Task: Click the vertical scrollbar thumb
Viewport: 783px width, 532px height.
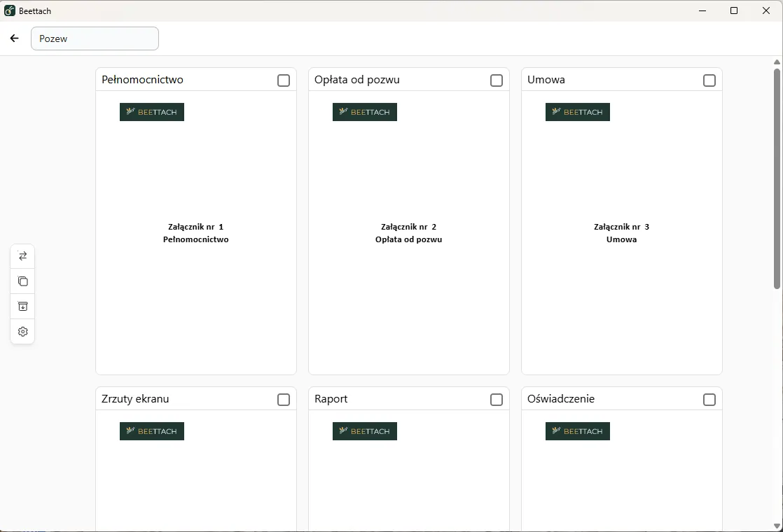Action: coord(777,178)
